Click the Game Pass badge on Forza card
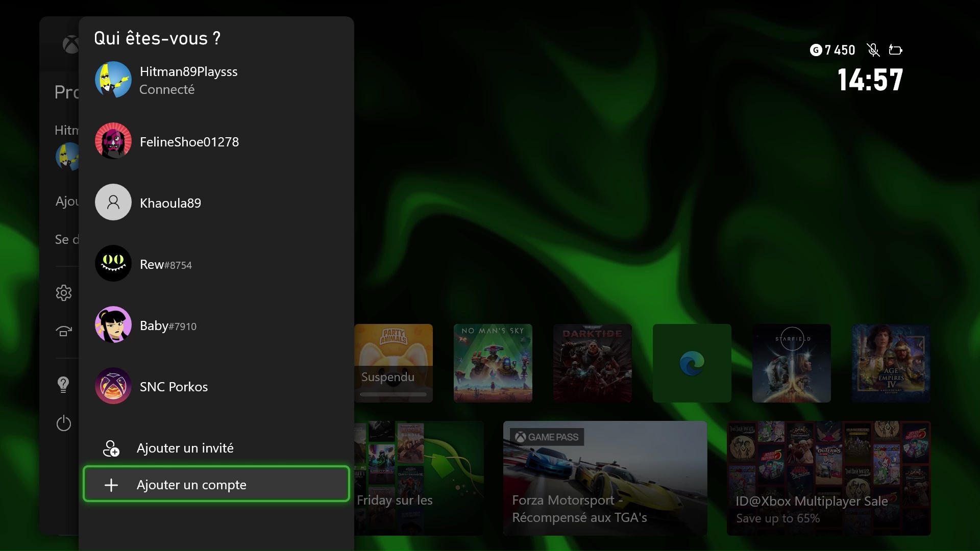Screen dimensions: 980x551 (547, 437)
